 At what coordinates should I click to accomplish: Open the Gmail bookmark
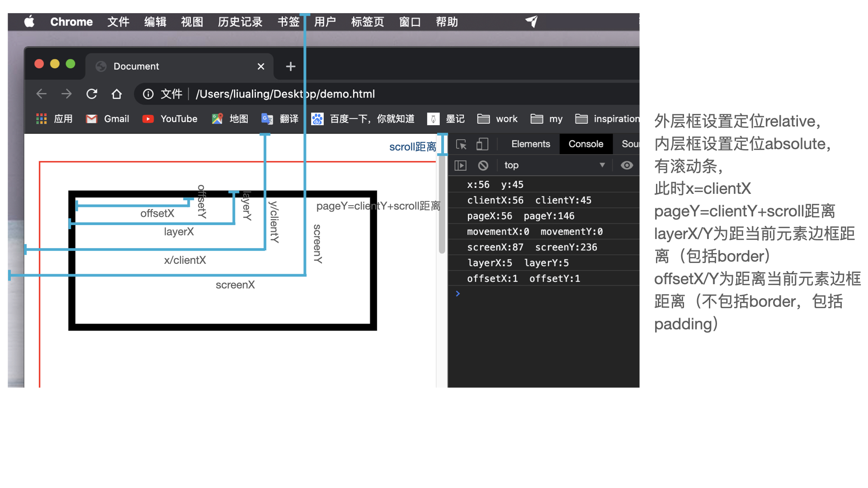point(107,118)
